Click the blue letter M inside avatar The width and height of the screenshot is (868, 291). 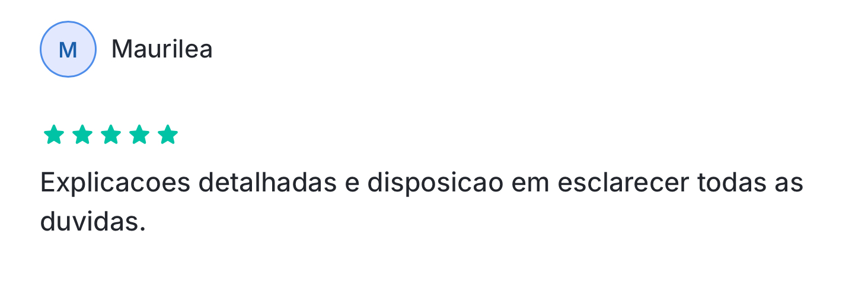[68, 50]
